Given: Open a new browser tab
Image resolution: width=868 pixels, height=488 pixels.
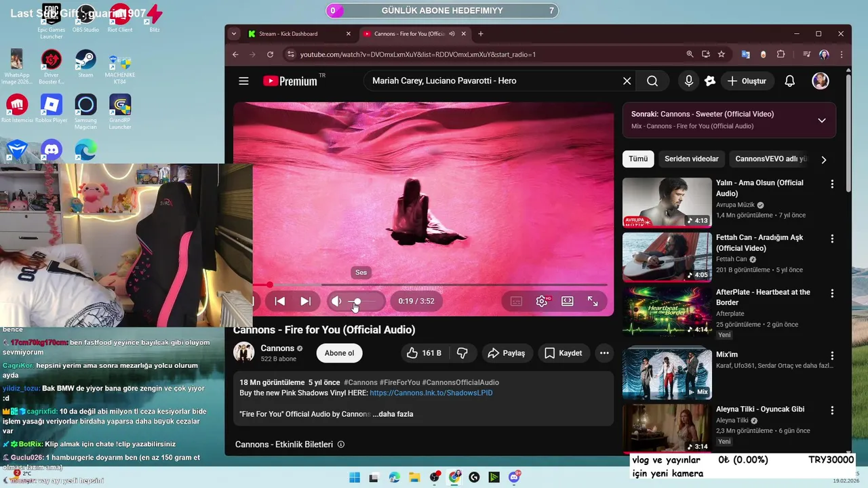Looking at the screenshot, I should (481, 34).
